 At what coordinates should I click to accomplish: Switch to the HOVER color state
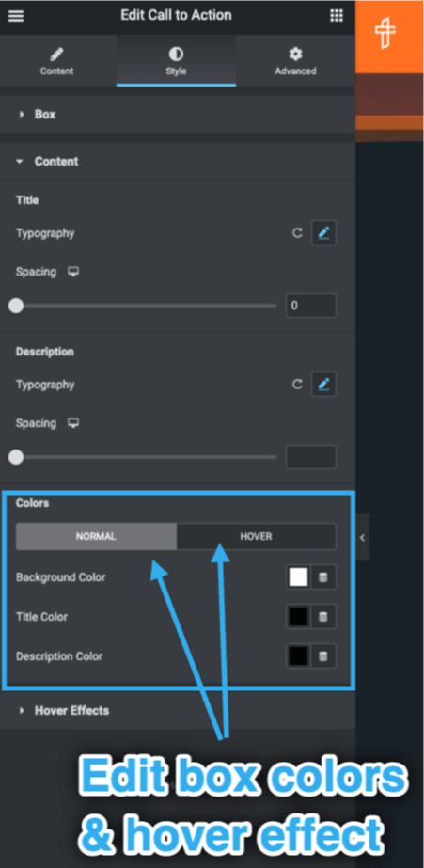257,536
